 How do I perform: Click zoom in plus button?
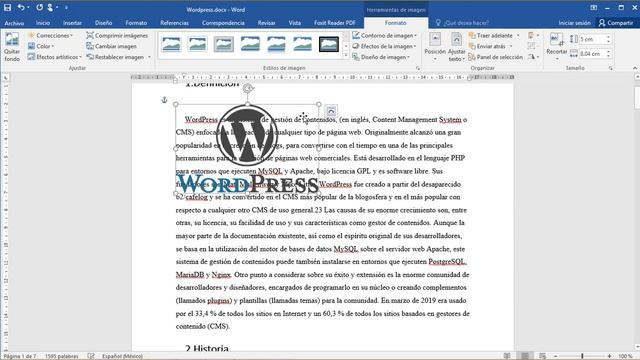609,356
